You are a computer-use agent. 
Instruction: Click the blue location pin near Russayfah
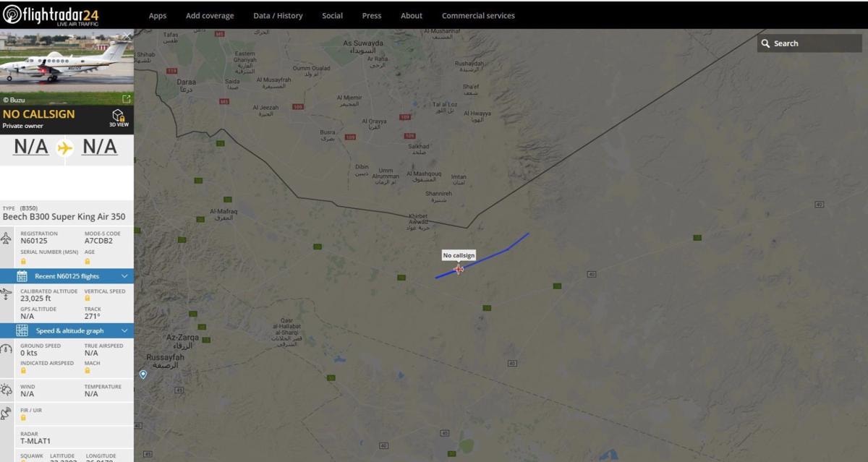coord(143,374)
